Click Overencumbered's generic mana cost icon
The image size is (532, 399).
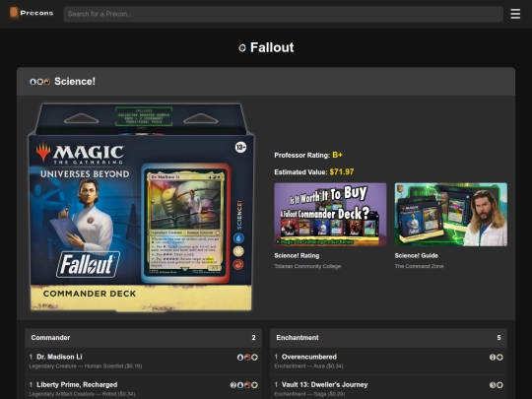493,358
